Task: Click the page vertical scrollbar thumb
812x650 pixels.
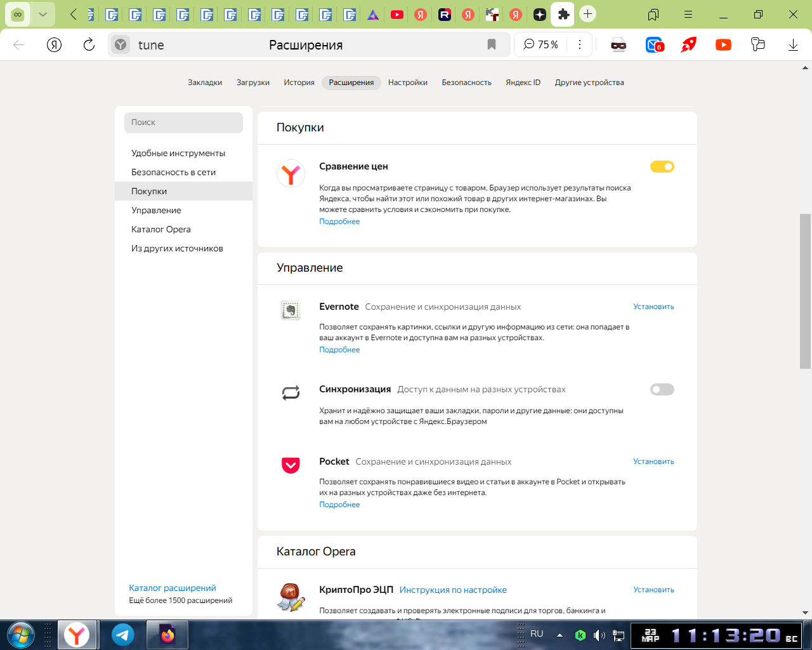Action: (805, 291)
